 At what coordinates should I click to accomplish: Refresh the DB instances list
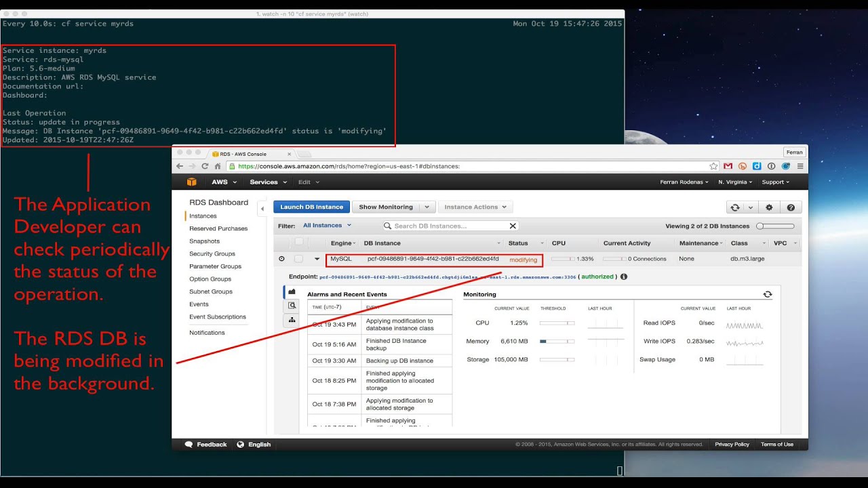pyautogui.click(x=734, y=207)
